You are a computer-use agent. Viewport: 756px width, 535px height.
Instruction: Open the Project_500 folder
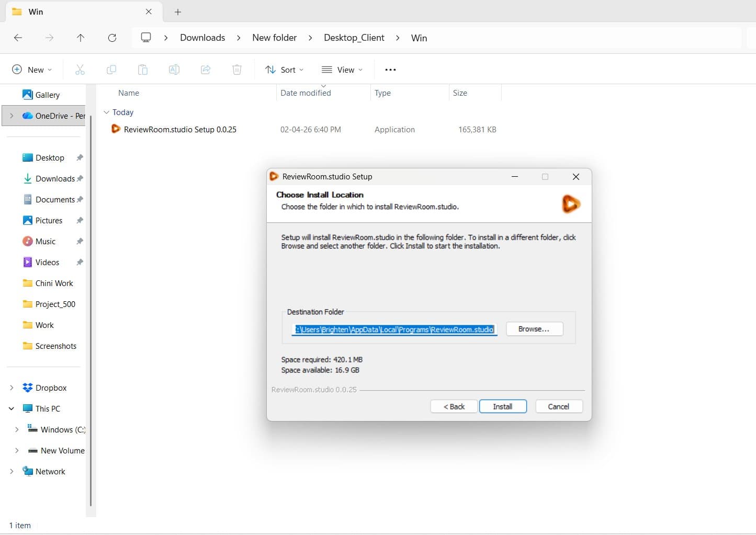pyautogui.click(x=49, y=304)
